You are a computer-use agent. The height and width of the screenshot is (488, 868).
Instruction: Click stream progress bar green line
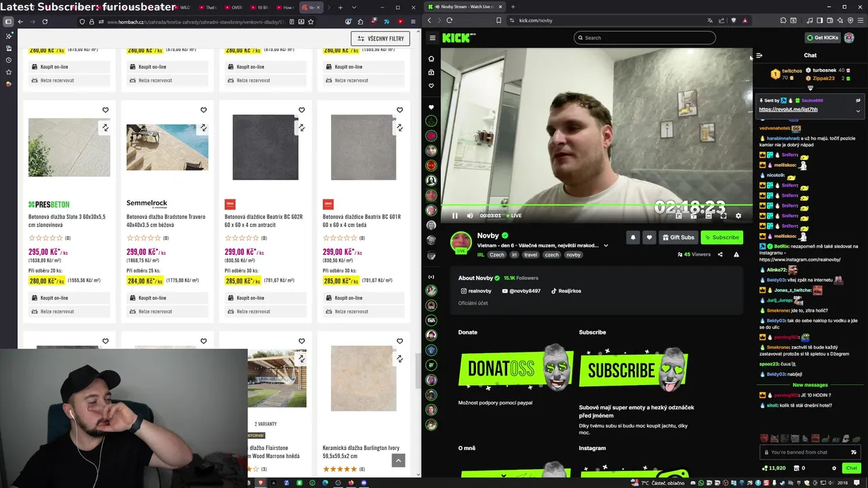597,205
